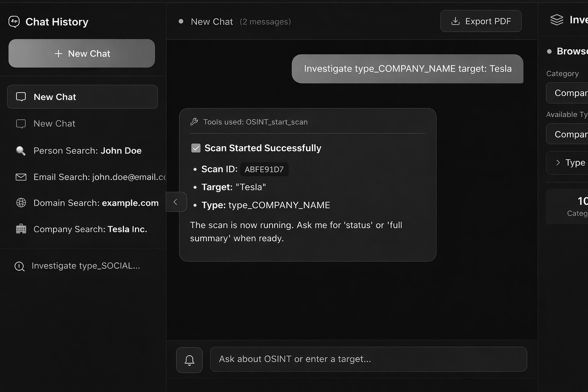The height and width of the screenshot is (392, 588).
Task: Toggle the Scan Started Successfully checkbox
Action: tap(196, 148)
